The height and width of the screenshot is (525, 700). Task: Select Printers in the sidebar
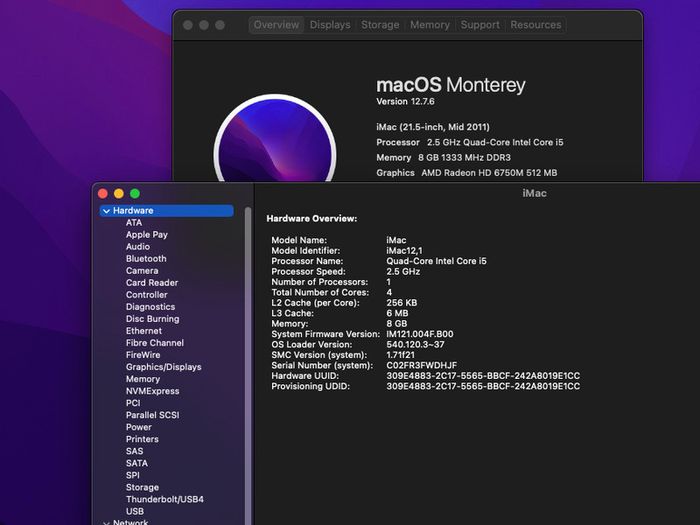click(x=142, y=439)
